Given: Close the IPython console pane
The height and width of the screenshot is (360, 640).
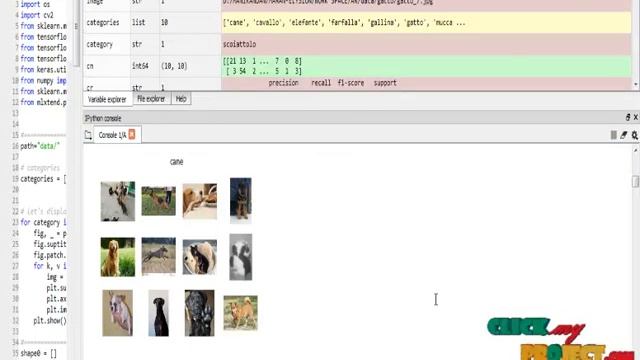Looking at the screenshot, I should [636, 118].
